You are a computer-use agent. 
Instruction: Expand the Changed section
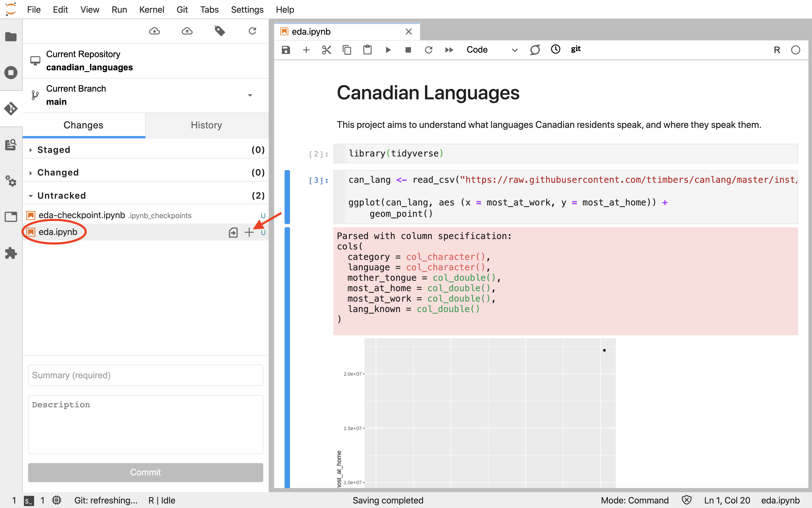[146, 173]
